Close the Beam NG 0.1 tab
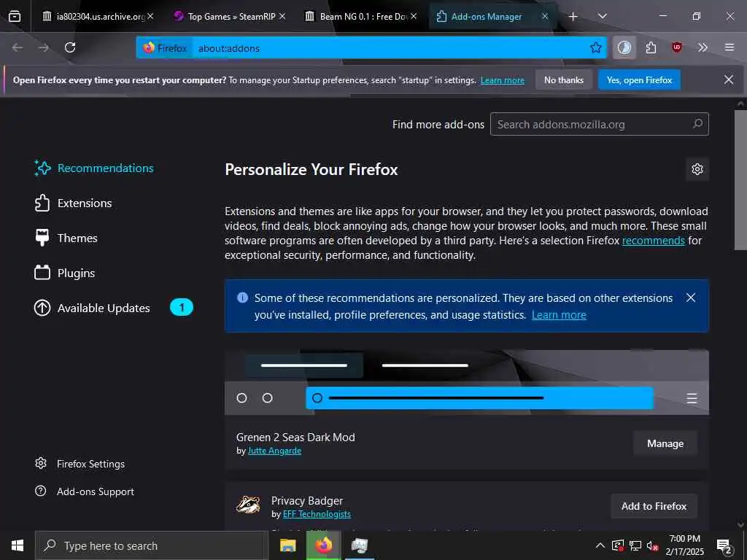The image size is (747, 560). pyautogui.click(x=414, y=17)
